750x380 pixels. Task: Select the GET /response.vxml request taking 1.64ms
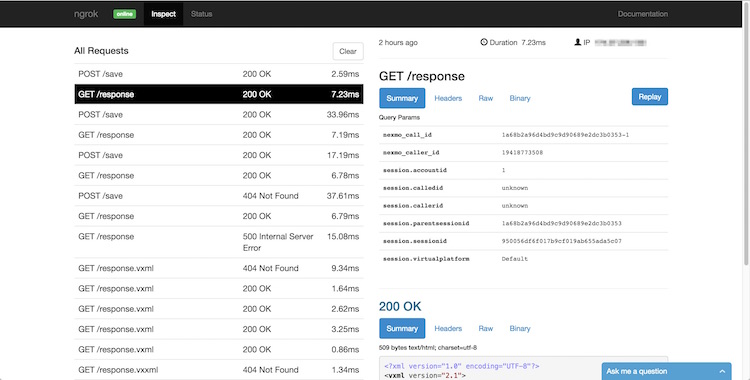pyautogui.click(x=219, y=289)
